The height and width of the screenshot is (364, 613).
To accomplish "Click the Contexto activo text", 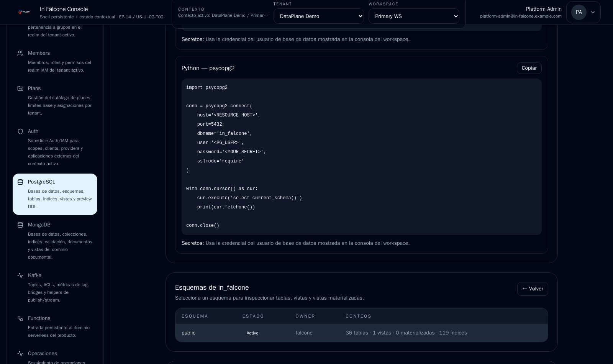I will click(x=223, y=15).
